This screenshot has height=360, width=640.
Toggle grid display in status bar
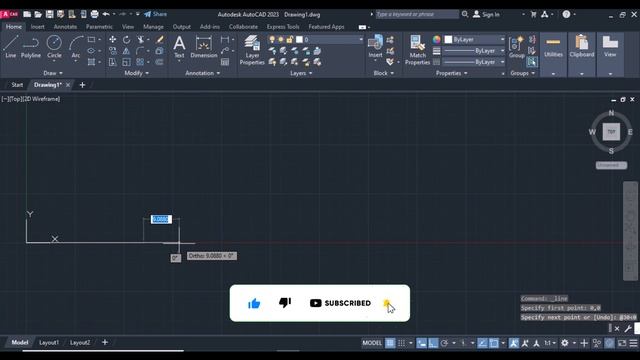point(390,343)
